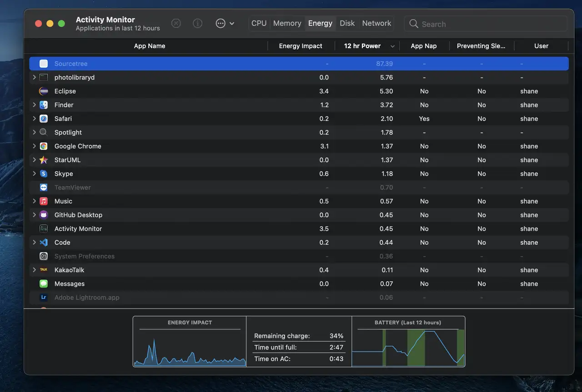582x392 pixels.
Task: Expand the Spotlight process group
Action: 34,132
